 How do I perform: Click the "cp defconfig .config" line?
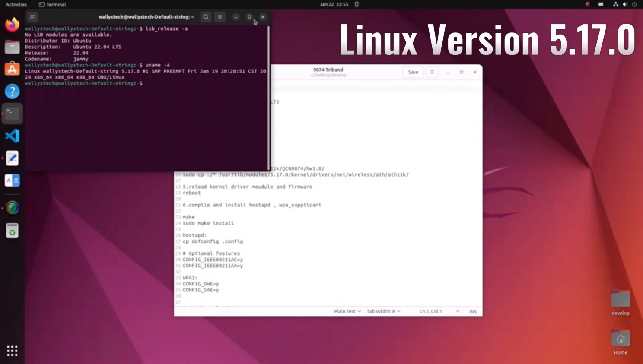[x=213, y=241]
